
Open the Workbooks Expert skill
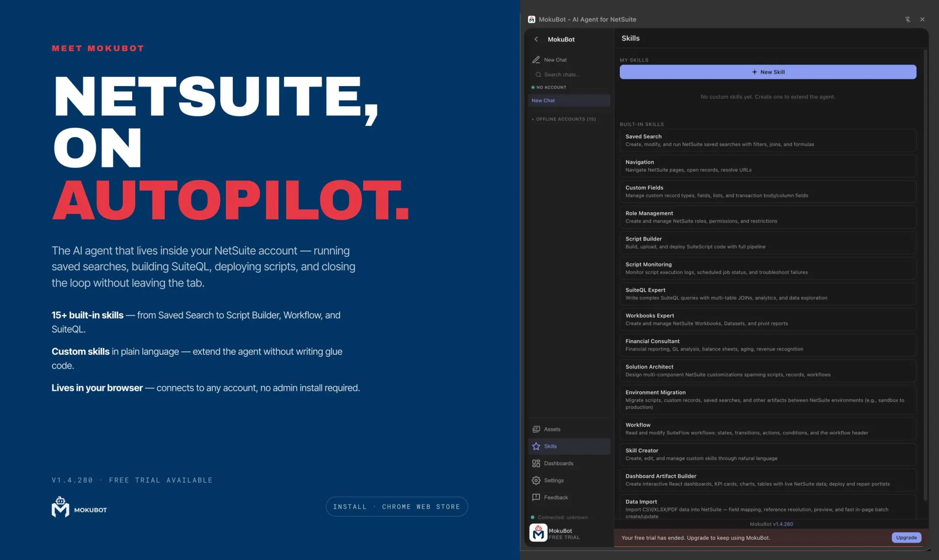(768, 319)
